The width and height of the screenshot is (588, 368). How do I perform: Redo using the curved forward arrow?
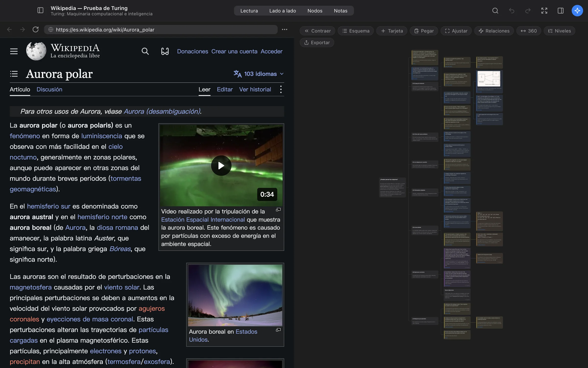point(528,11)
